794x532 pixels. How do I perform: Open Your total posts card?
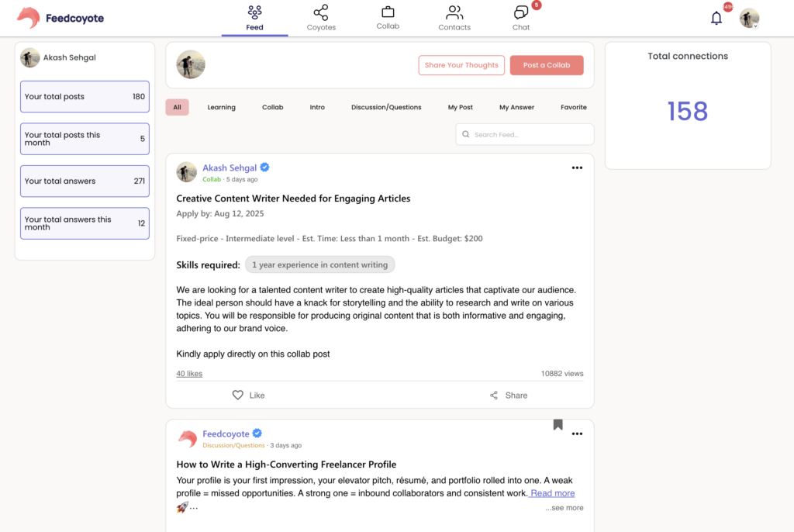(85, 96)
